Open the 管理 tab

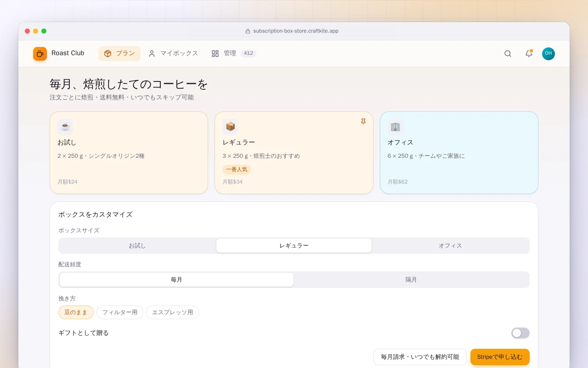tap(233, 53)
